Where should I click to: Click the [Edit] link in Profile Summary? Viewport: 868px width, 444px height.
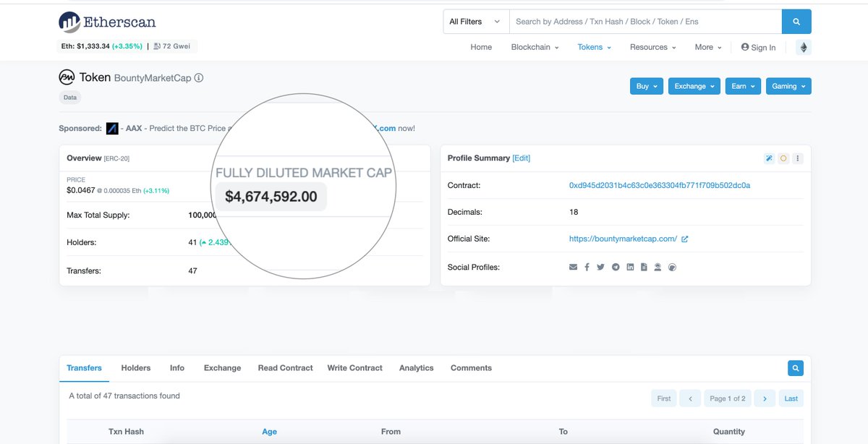[x=521, y=158]
